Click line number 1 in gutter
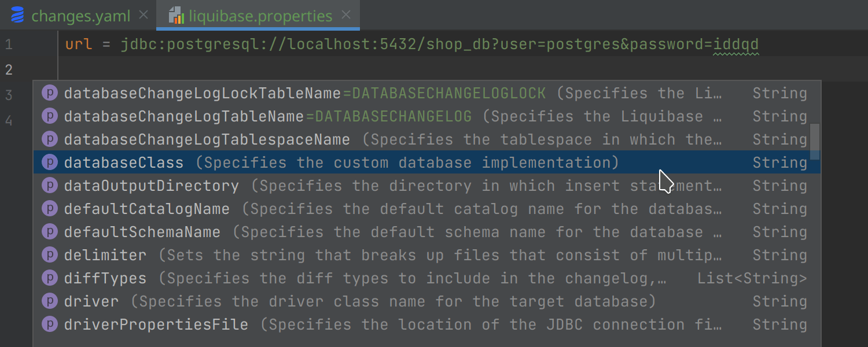This screenshot has height=347, width=868. pos(9,45)
